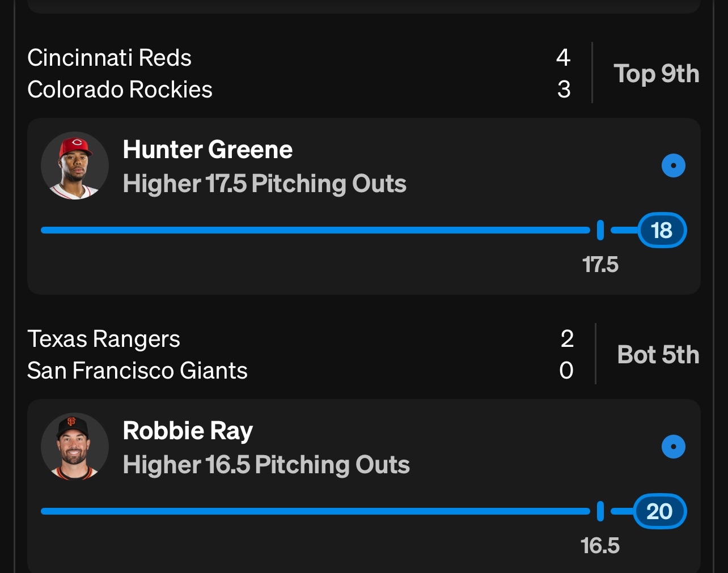
Task: Tap the Bot 5th inning status
Action: click(x=658, y=355)
